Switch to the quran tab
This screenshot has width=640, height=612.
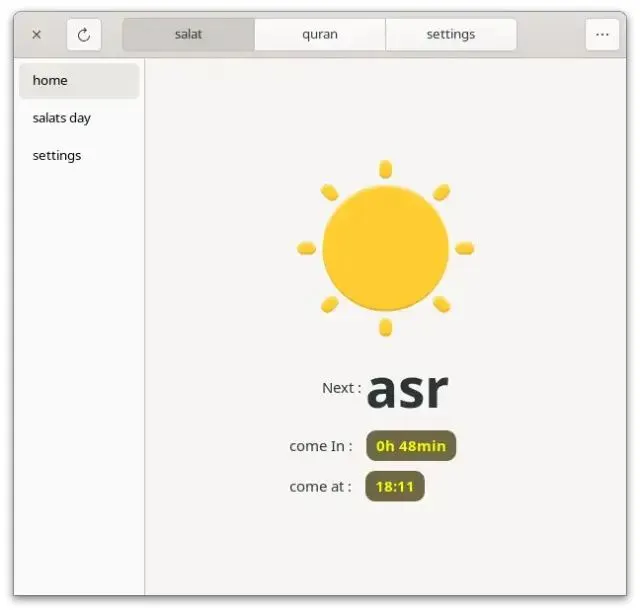click(x=320, y=35)
